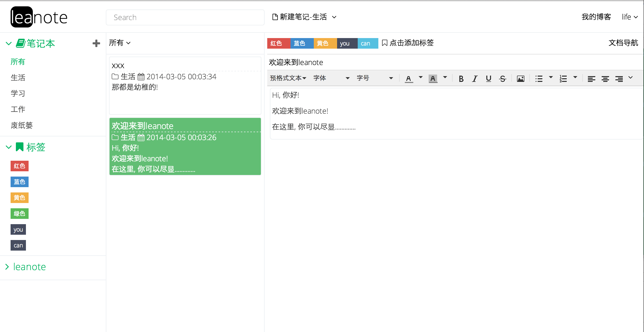Viewport: 644px width, 332px height.
Task: Click the Bold formatting icon
Action: point(461,79)
